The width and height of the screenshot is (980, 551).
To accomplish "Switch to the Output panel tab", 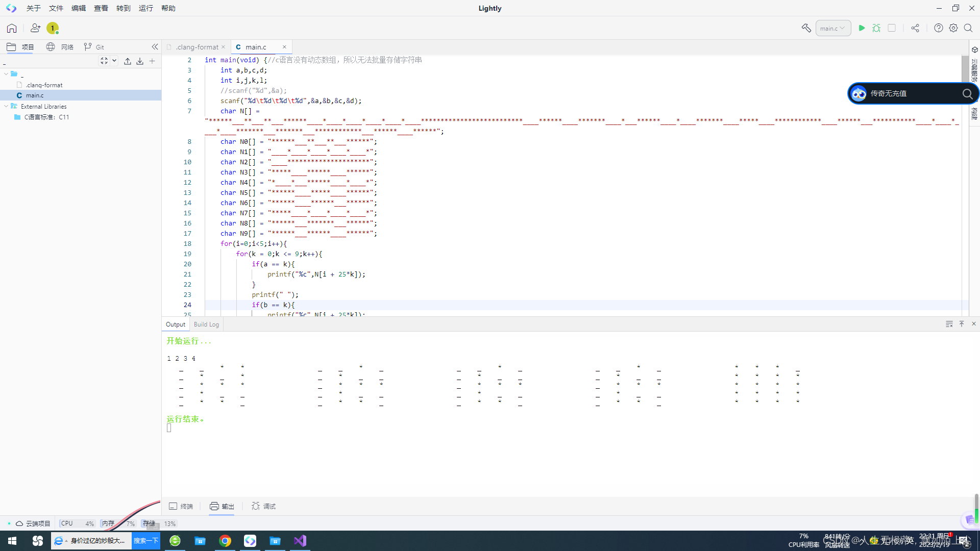I will (176, 324).
